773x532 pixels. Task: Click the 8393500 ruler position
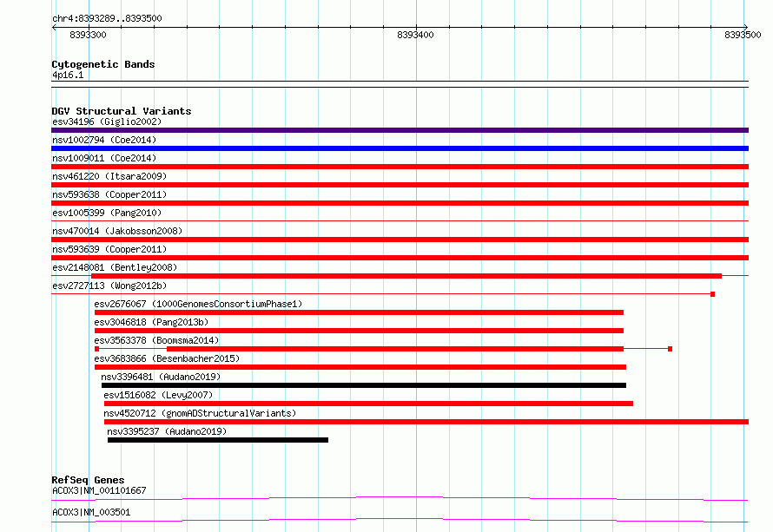click(743, 35)
